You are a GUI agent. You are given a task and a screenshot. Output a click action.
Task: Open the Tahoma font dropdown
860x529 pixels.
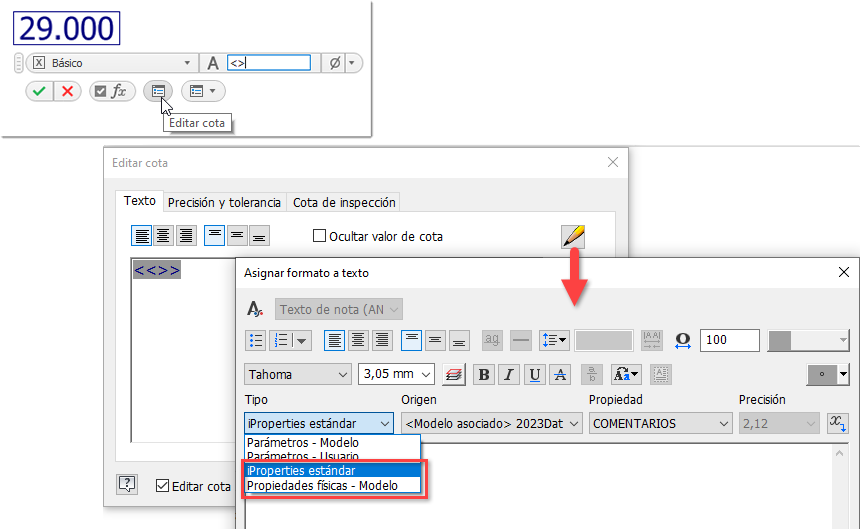[297, 374]
